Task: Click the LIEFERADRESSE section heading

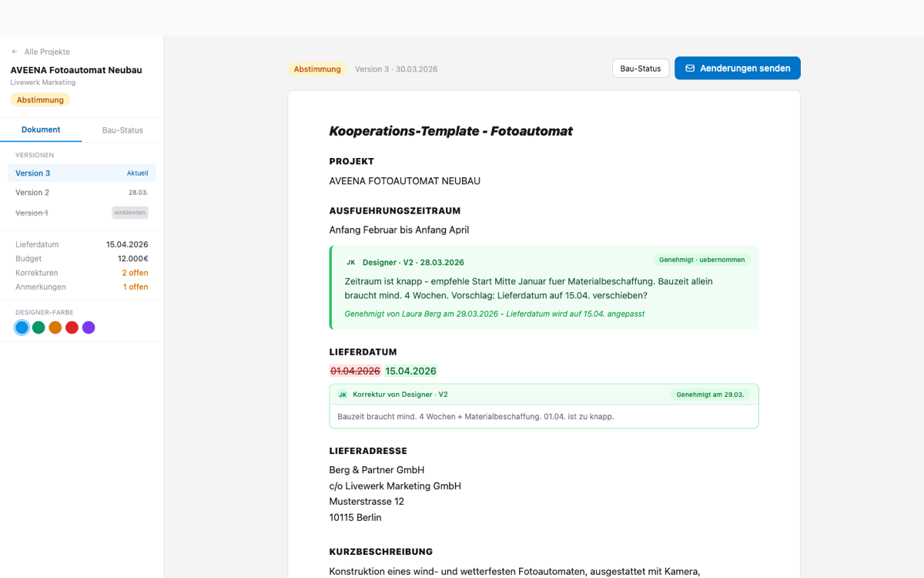Action: coord(368,451)
